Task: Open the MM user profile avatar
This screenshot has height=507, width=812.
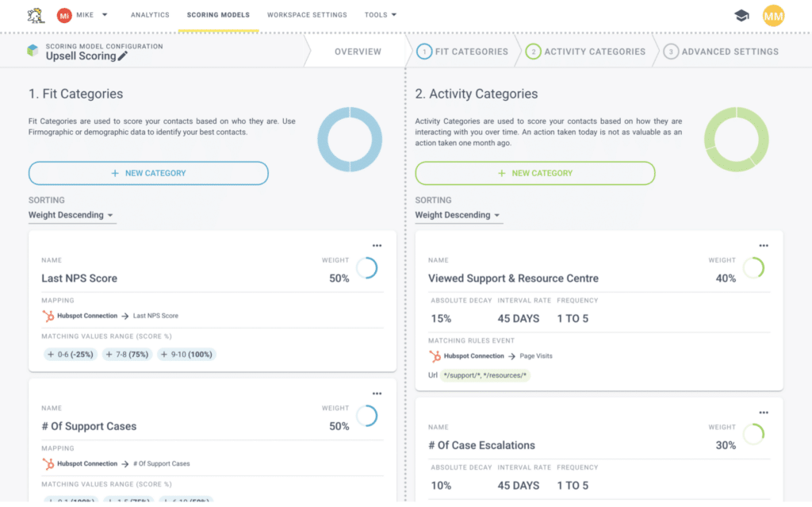Action: coord(773,16)
